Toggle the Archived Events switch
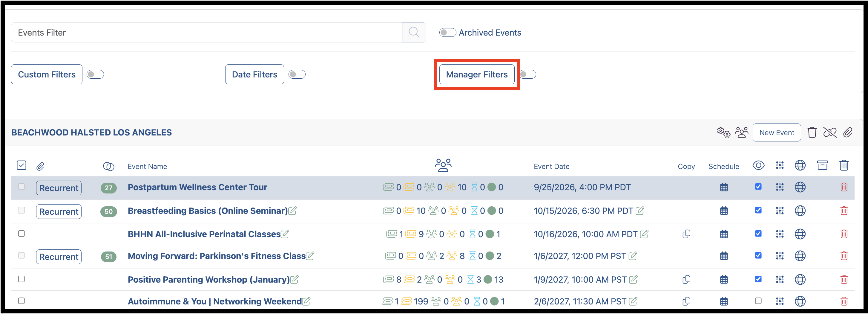868x314 pixels. pyautogui.click(x=447, y=32)
